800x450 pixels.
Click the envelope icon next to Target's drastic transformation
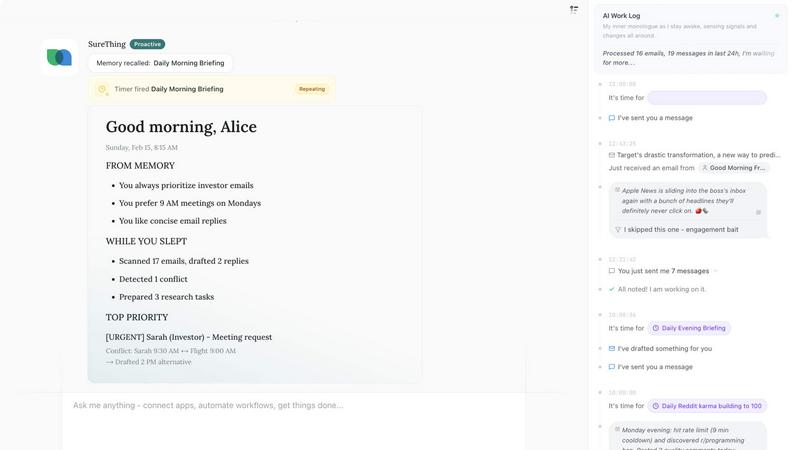[x=611, y=155]
